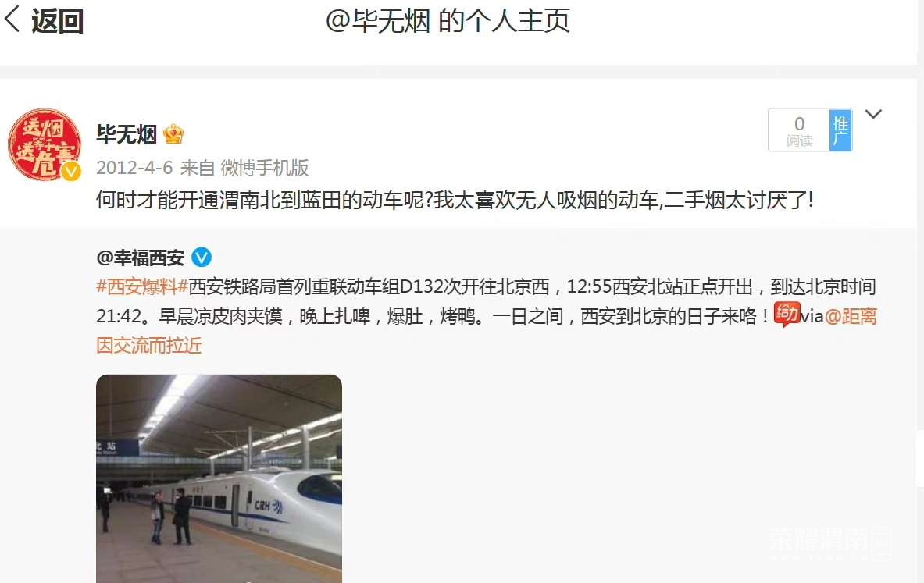Click the yellow verified V badge on avatar

(71, 172)
